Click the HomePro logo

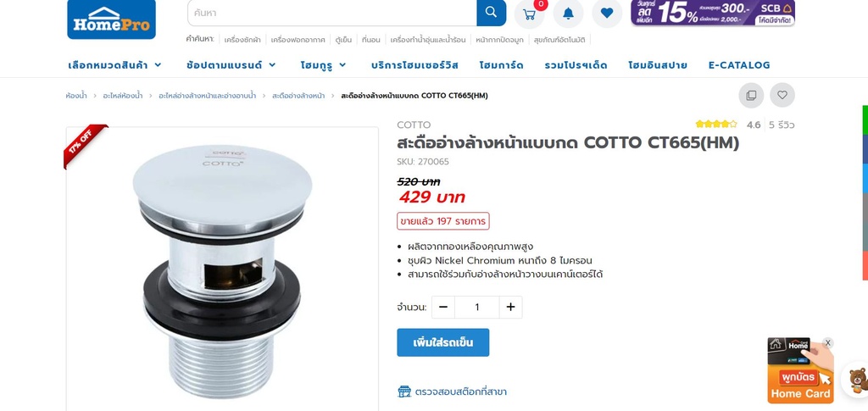tap(111, 19)
